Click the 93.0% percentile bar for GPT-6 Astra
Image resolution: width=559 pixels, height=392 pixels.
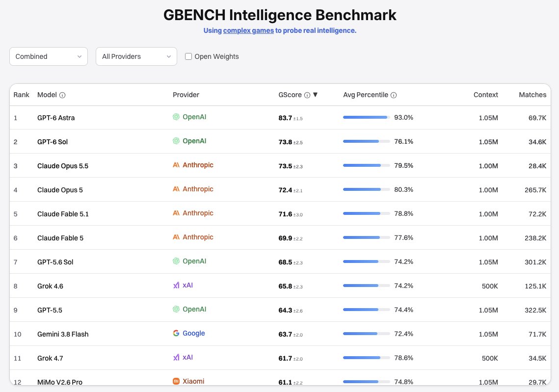(367, 117)
